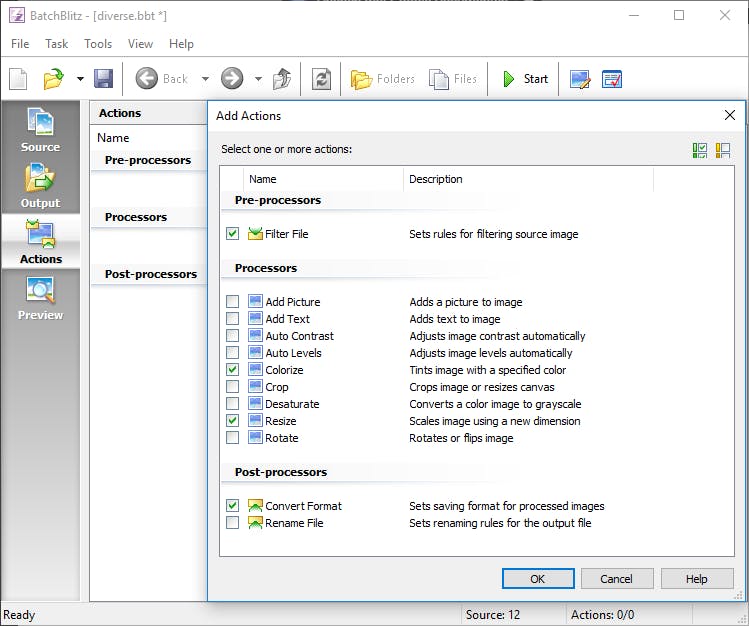Viewport: 749px width, 626px height.
Task: Collapse the Processors group in dialog list
Action: [x=266, y=268]
